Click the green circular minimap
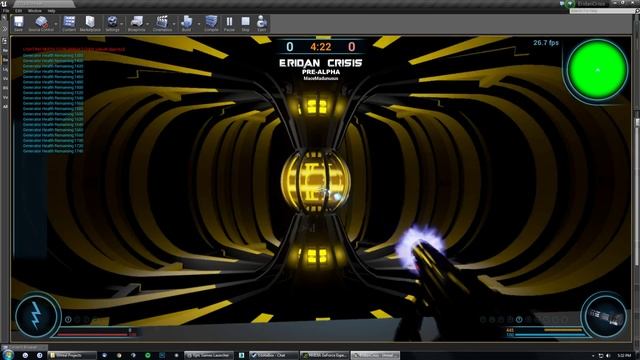This screenshot has height=360, width=640. tap(597, 70)
